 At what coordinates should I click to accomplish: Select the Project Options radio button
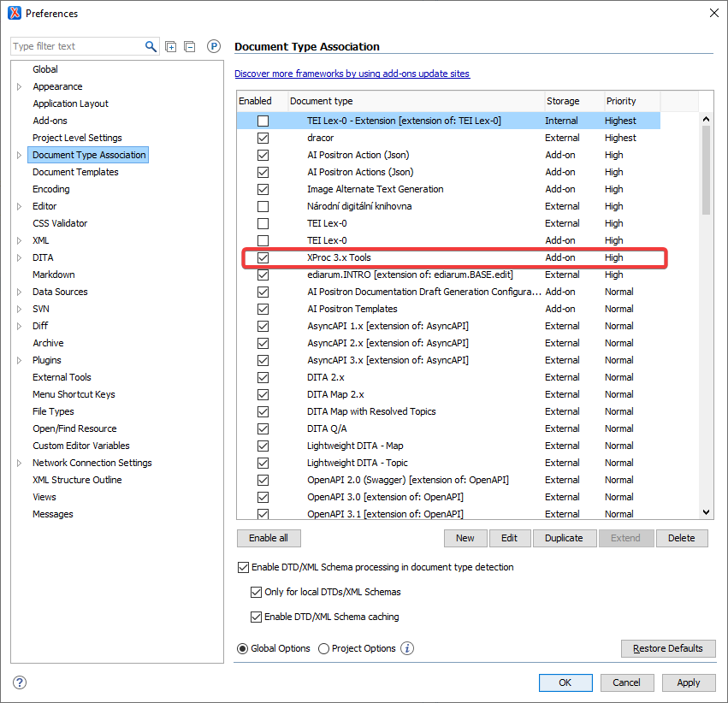coord(323,649)
